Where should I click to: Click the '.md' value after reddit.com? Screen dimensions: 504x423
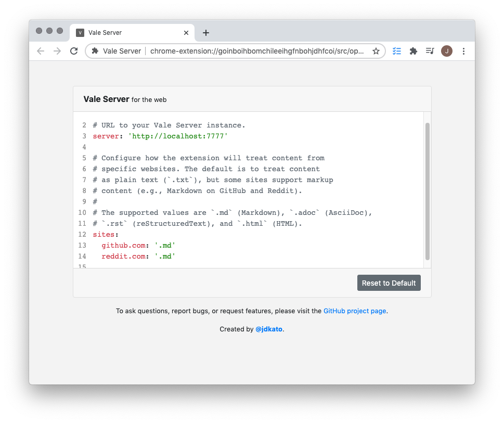coord(164,256)
